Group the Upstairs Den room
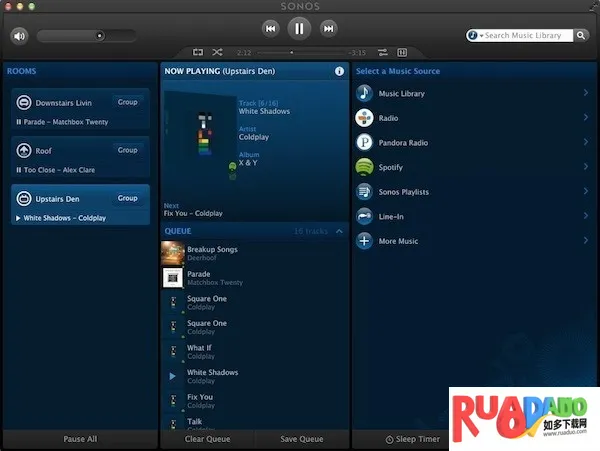The width and height of the screenshot is (600, 451). coord(128,198)
